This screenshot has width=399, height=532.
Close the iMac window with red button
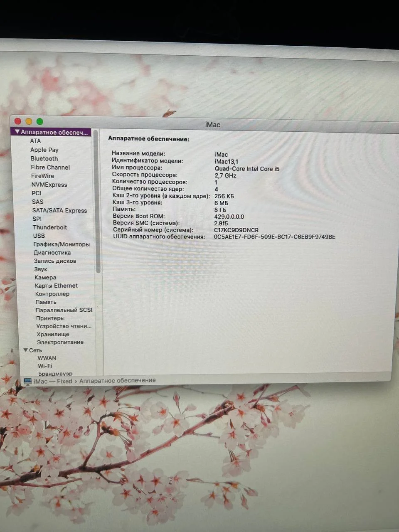click(x=18, y=121)
